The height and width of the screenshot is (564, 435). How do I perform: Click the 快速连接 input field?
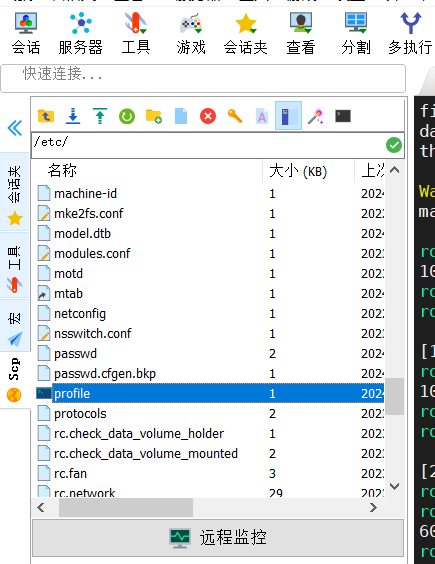click(x=203, y=78)
